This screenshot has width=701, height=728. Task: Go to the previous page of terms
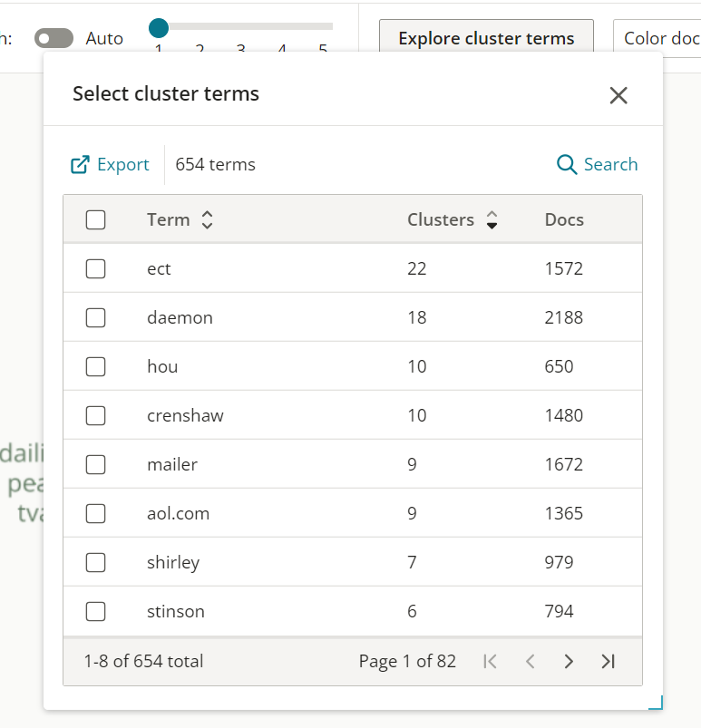tap(530, 661)
